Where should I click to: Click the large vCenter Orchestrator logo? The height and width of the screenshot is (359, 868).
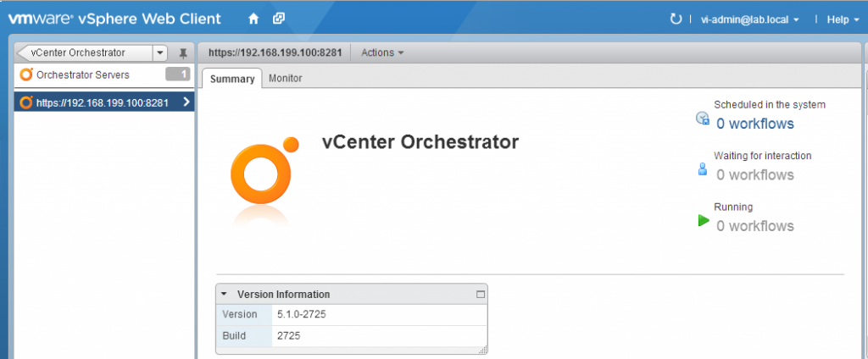coord(264,172)
